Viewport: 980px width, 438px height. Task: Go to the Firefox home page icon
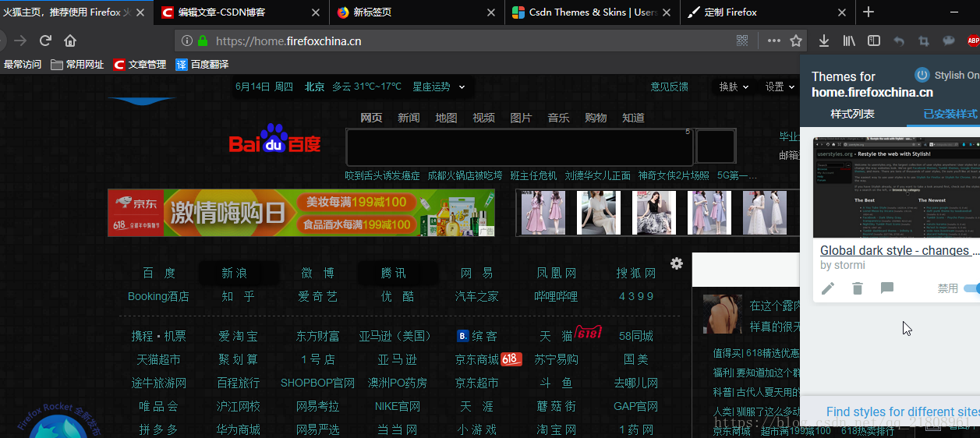[70, 41]
